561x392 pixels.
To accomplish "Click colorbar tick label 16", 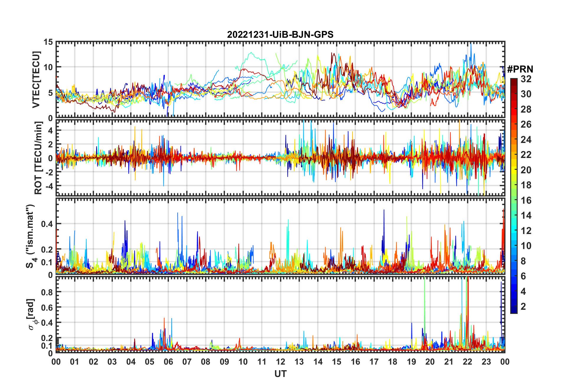I will tap(526, 200).
